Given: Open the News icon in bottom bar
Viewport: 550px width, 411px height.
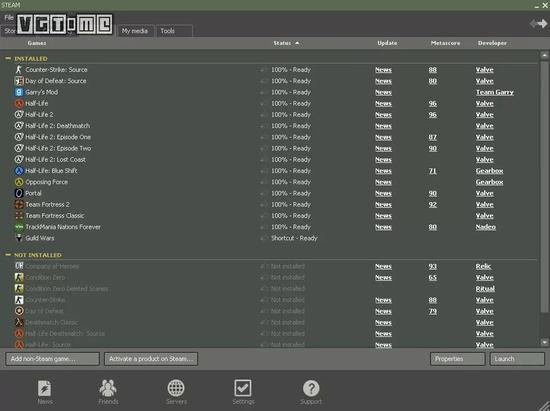Looking at the screenshot, I should pyautogui.click(x=45, y=389).
